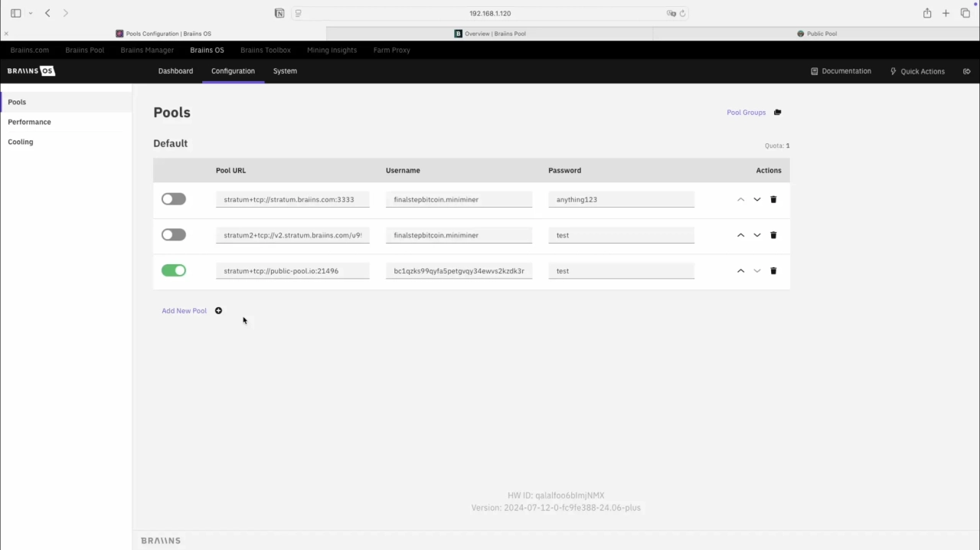Switch to Public Pool browser tab
980x550 pixels.
point(816,34)
